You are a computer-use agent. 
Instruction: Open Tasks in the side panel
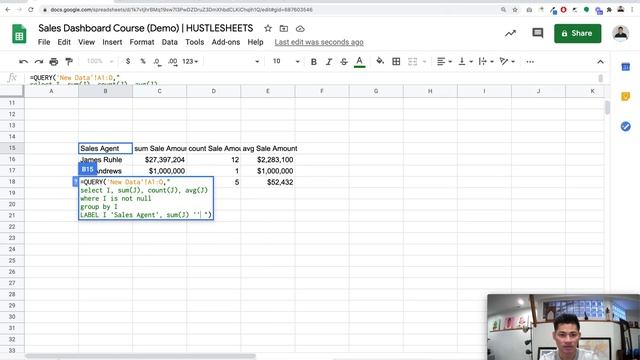625,127
